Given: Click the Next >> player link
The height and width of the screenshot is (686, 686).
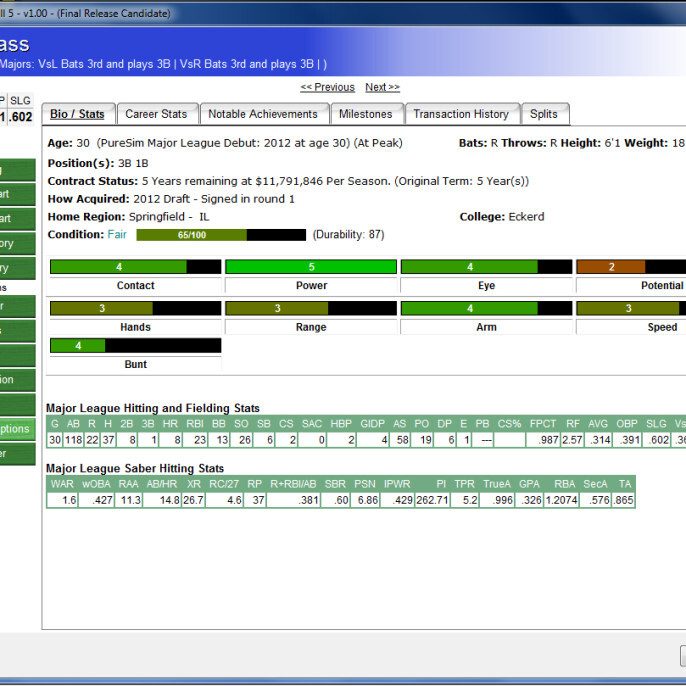Looking at the screenshot, I should (x=382, y=87).
